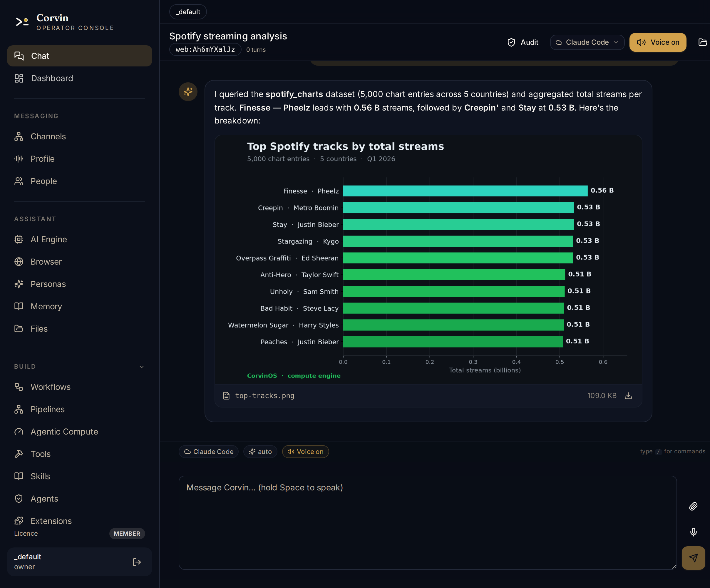
Task: Toggle the Voice on button in header
Action: [x=658, y=42]
